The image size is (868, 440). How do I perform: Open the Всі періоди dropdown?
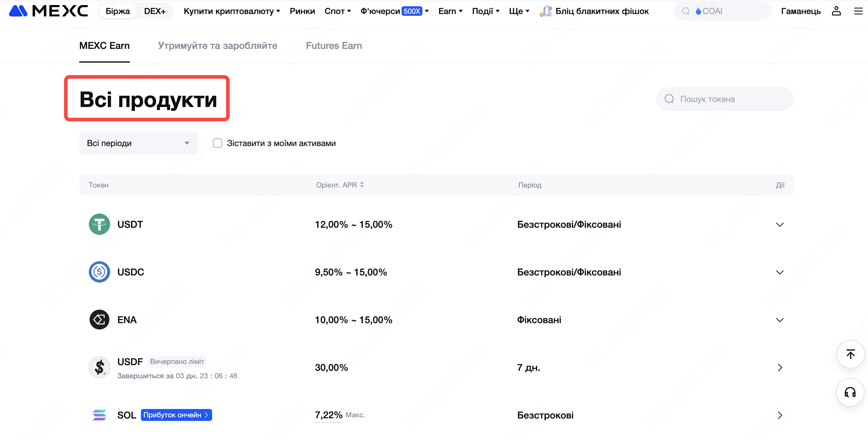(x=139, y=143)
